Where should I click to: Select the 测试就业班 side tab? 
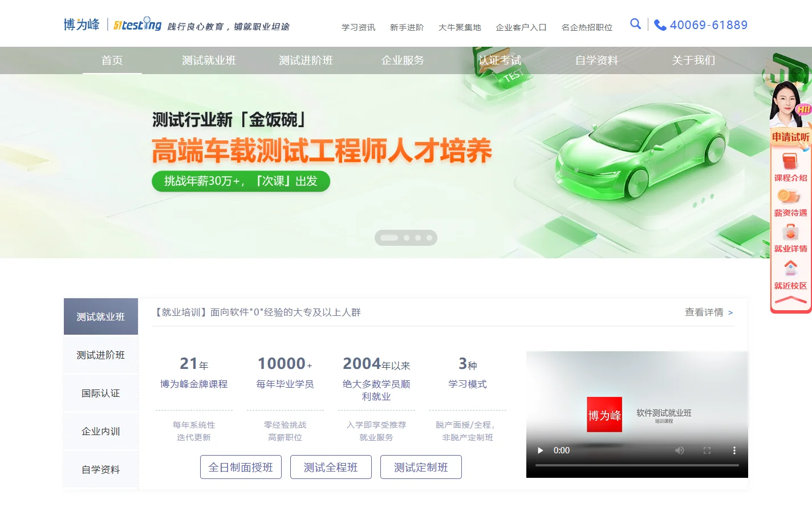click(x=101, y=316)
